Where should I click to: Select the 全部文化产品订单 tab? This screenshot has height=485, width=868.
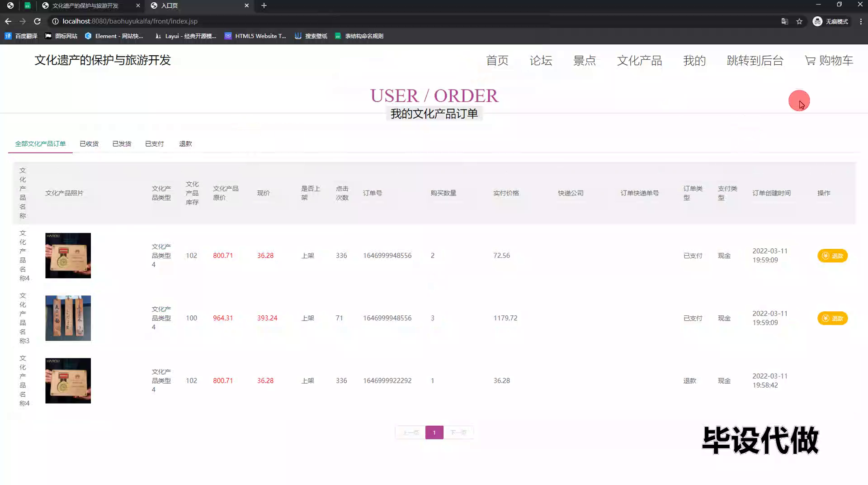40,144
